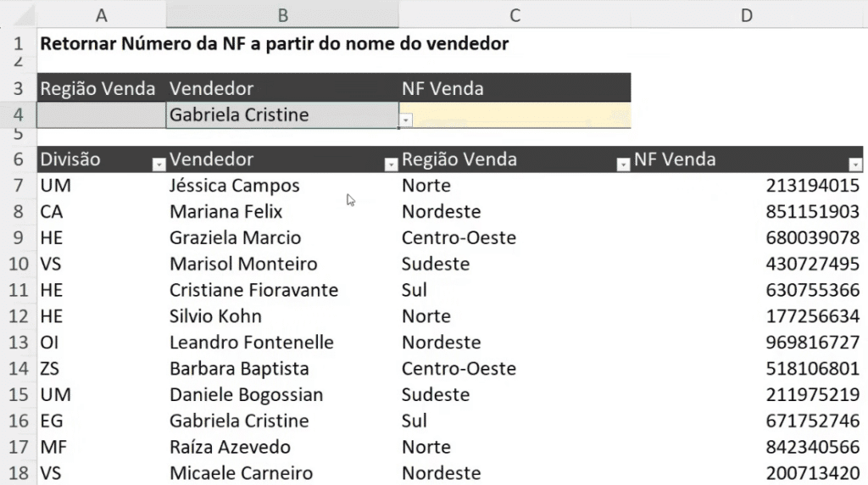The width and height of the screenshot is (868, 485).
Task: Select row 12 header
Action: pos(18,316)
